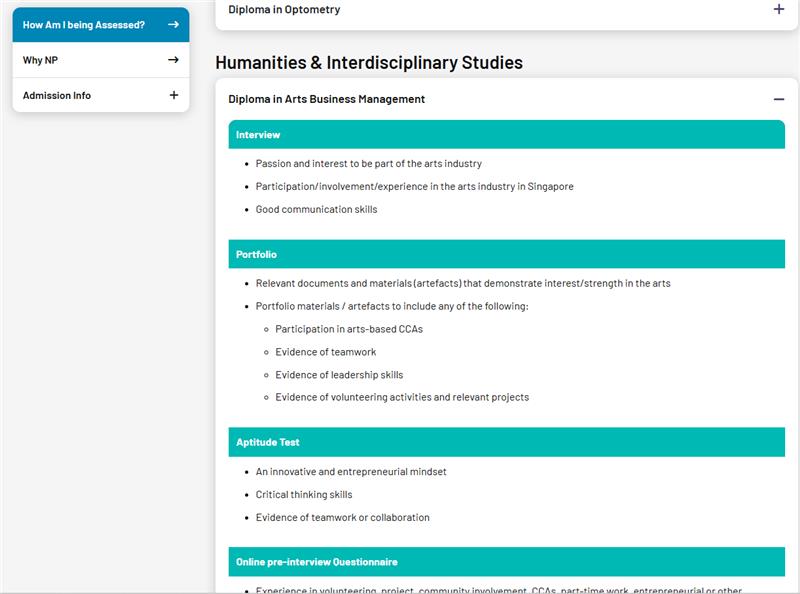
Task: Select the Why NP sidebar item
Action: 40,60
